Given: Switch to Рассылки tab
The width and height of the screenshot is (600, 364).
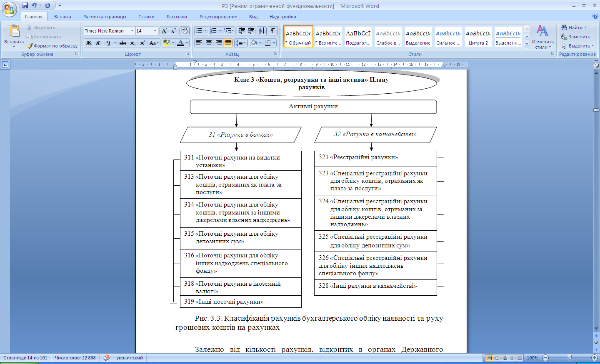Looking at the screenshot, I should 177,17.
